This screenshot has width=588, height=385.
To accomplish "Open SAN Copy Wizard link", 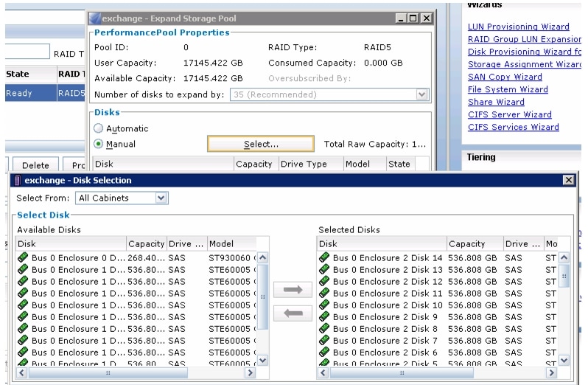I will [505, 77].
